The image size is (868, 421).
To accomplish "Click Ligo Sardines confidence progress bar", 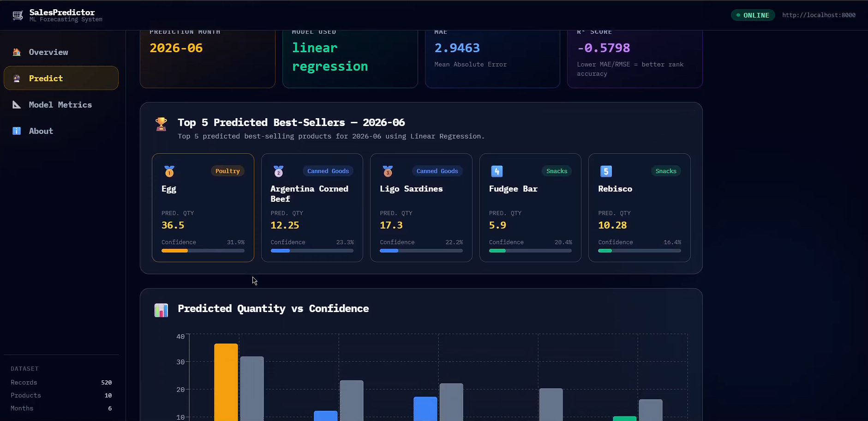I will coord(421,251).
